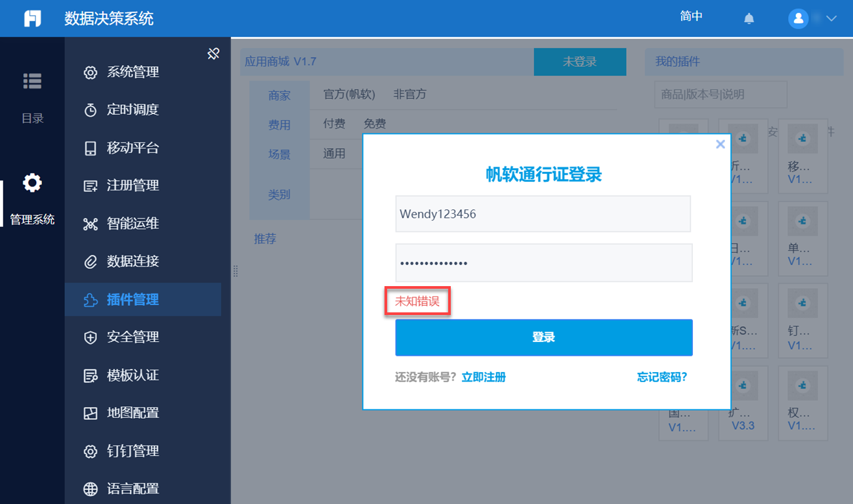Select the plugin card starting with 移
Image resolution: width=853 pixels, height=504 pixels.
point(802,156)
